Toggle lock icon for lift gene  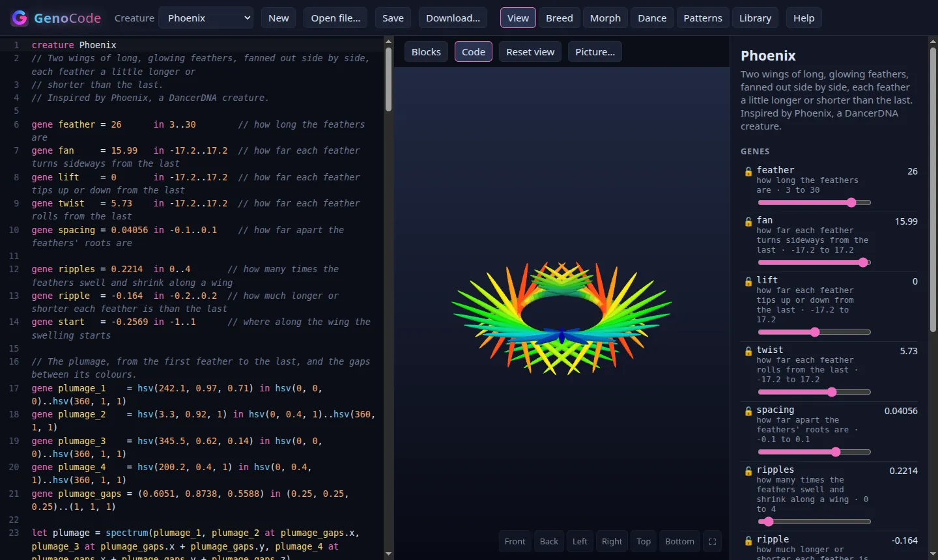[748, 282]
